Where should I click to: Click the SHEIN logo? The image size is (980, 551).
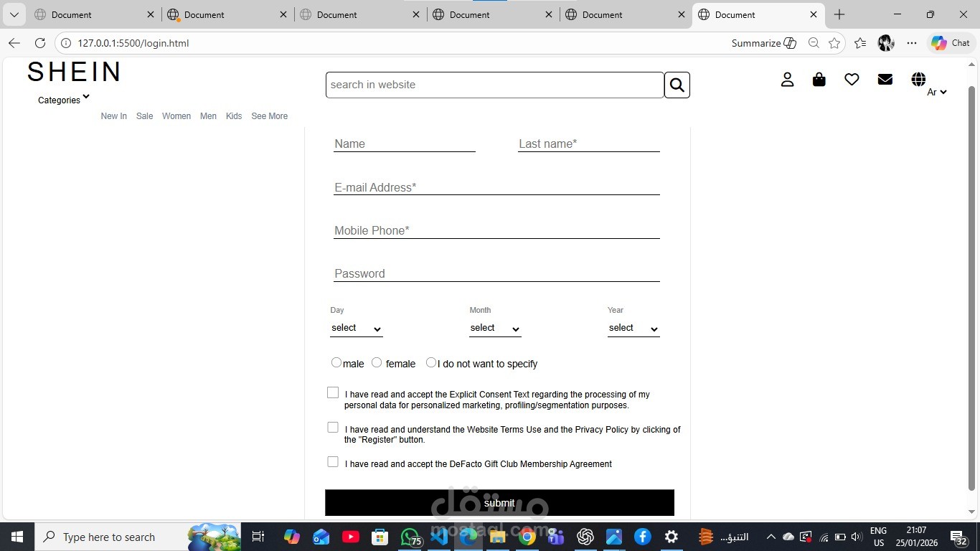(x=74, y=72)
